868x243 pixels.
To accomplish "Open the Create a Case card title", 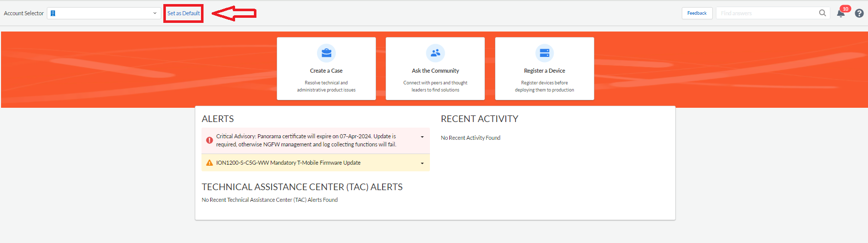I will click(x=326, y=71).
